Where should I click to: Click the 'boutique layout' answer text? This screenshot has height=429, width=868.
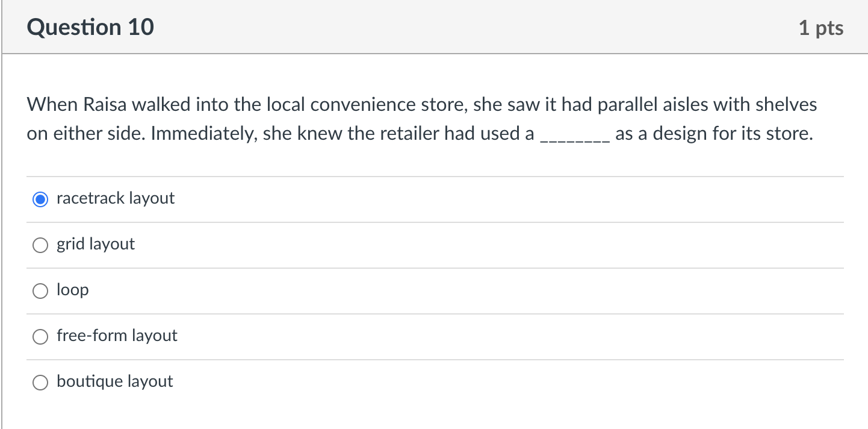(114, 381)
